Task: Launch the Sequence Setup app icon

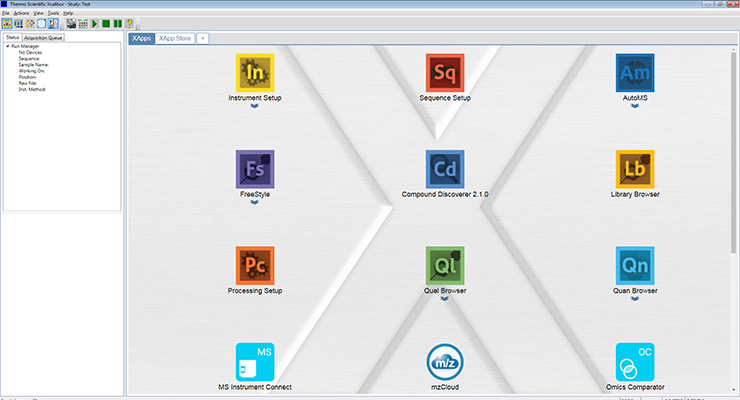Action: point(445,73)
